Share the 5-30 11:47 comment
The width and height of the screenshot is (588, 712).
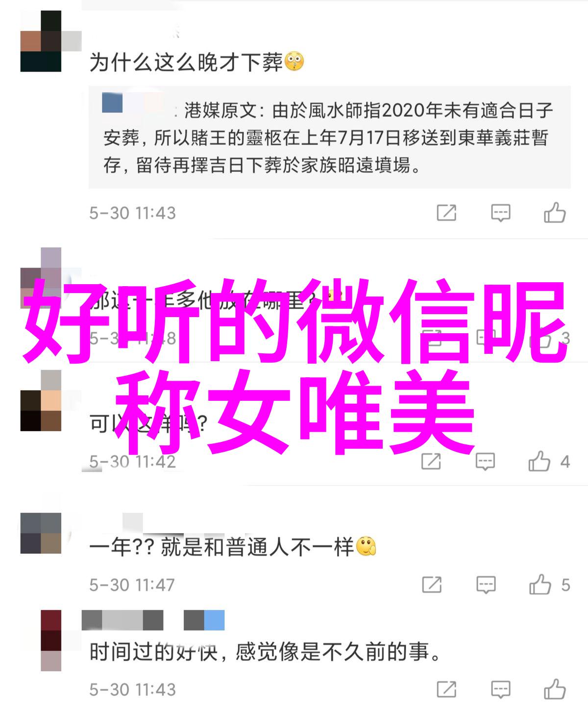coord(432,585)
